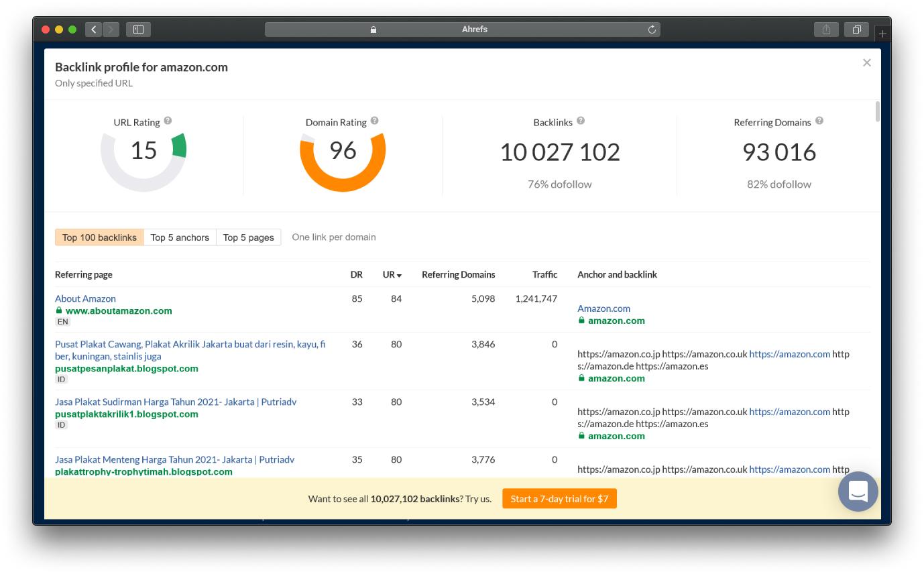Open the About Amazon referring page
This screenshot has width=924, height=574.
pos(85,299)
